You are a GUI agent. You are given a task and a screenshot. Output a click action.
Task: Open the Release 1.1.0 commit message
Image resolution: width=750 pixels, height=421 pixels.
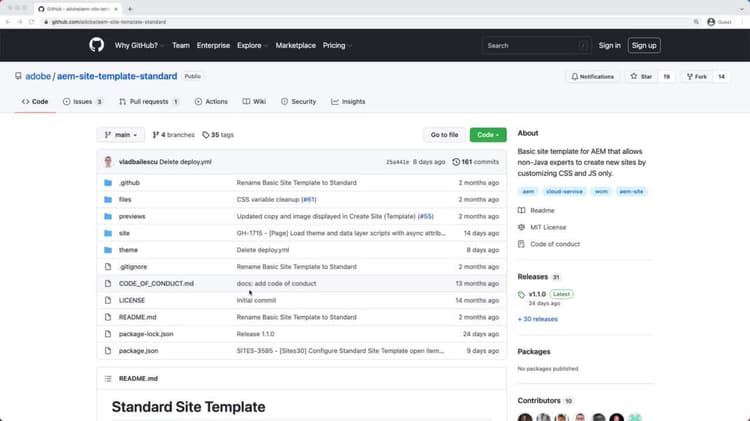pos(255,333)
